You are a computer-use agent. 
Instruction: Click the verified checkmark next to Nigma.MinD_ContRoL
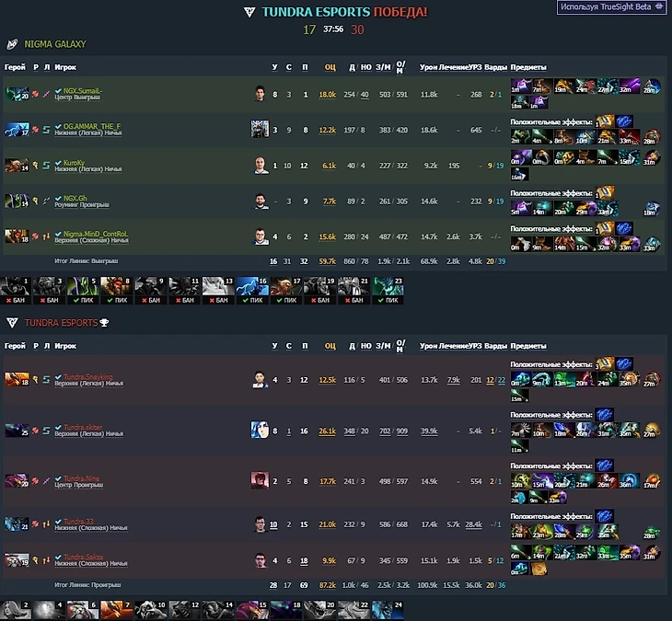pyautogui.click(x=58, y=234)
